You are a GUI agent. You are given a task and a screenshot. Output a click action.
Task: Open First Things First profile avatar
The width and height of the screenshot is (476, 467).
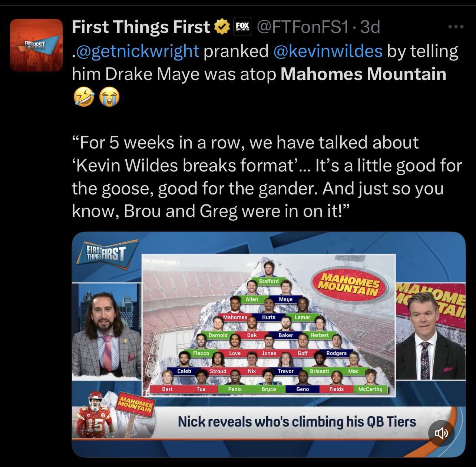click(x=36, y=45)
